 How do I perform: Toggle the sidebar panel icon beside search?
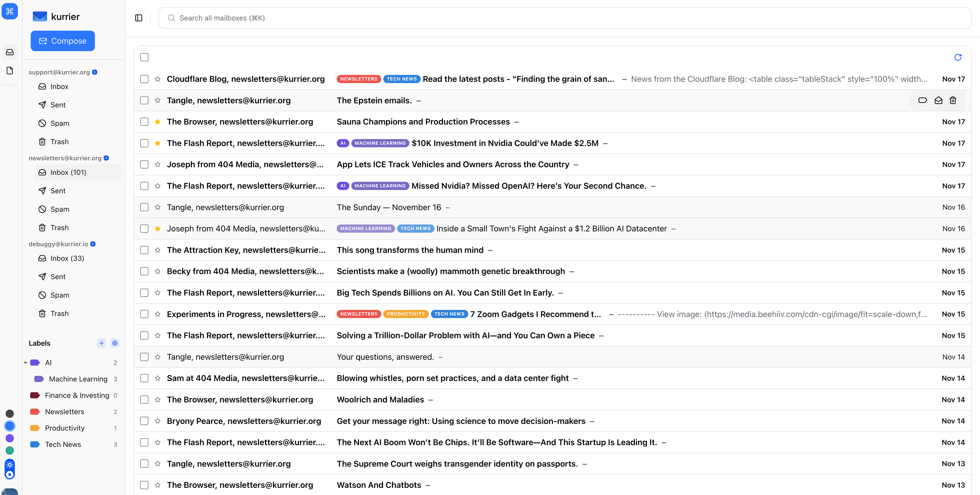coord(138,18)
